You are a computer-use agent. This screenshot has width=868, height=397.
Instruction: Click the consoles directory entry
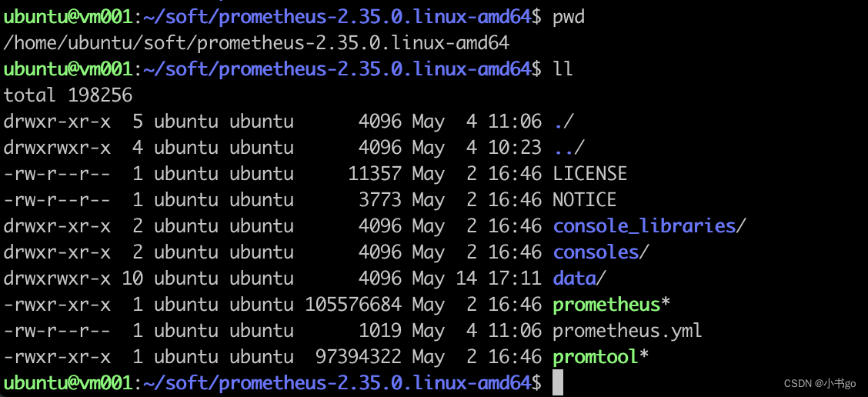click(596, 252)
